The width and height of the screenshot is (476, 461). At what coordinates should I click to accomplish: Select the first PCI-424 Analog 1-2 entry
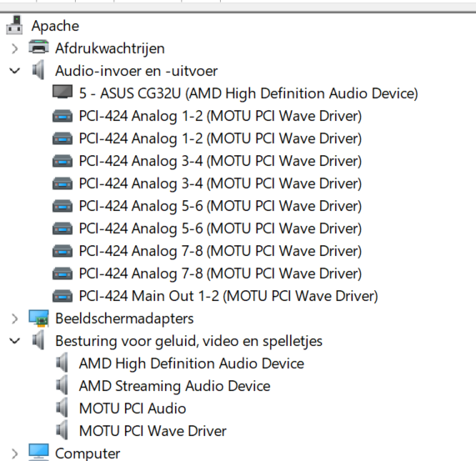(x=220, y=116)
